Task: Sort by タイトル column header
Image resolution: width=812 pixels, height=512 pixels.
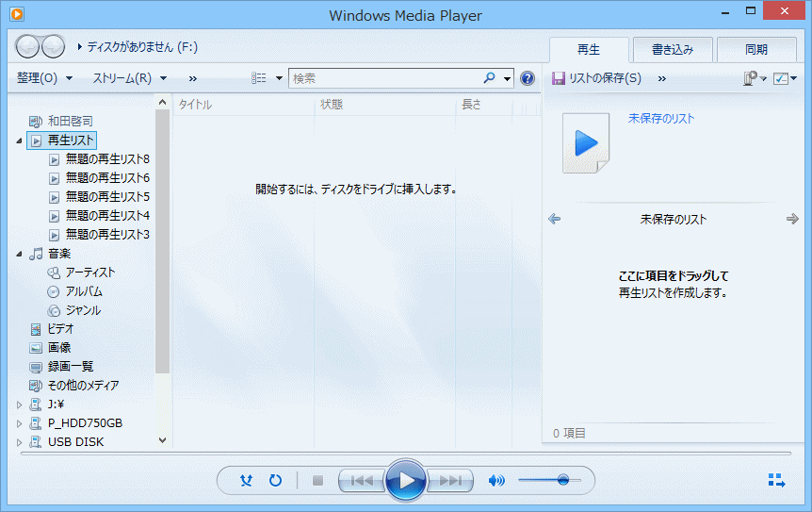Action: [x=244, y=105]
